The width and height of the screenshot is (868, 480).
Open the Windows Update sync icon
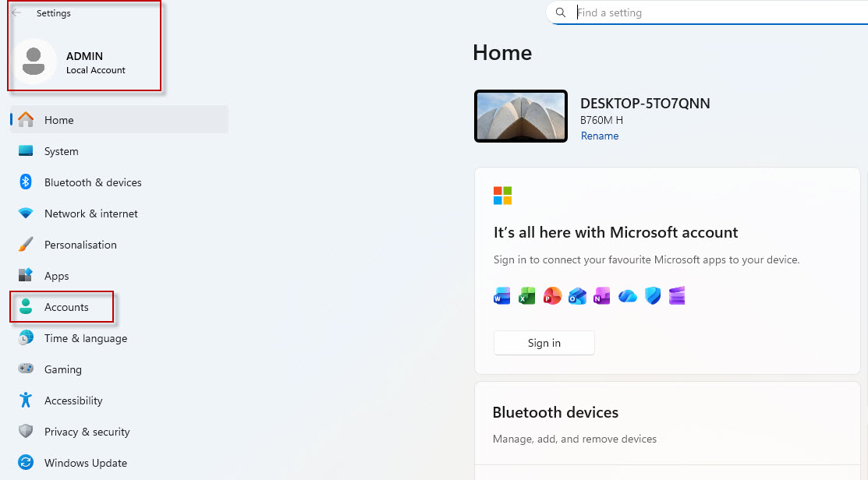coord(26,462)
